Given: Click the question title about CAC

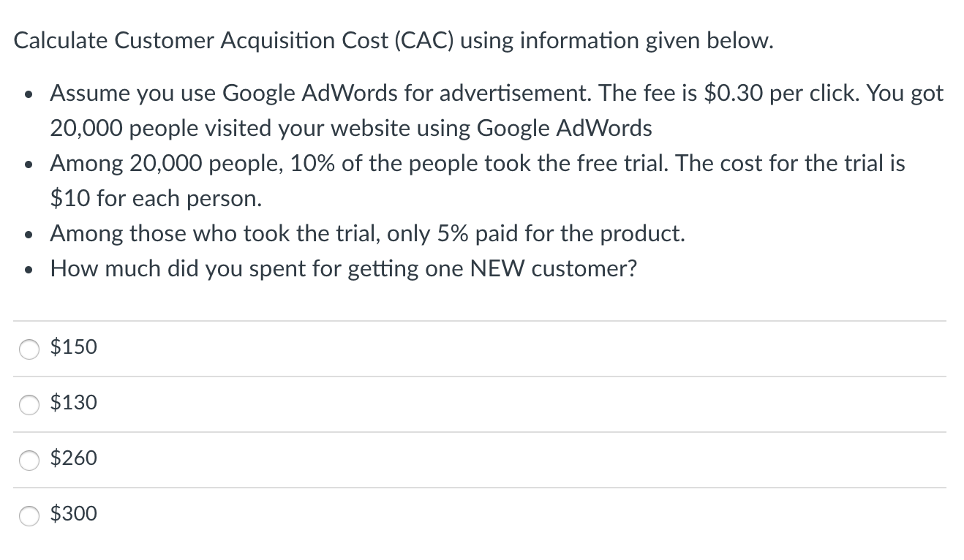Looking at the screenshot, I should (x=393, y=41).
